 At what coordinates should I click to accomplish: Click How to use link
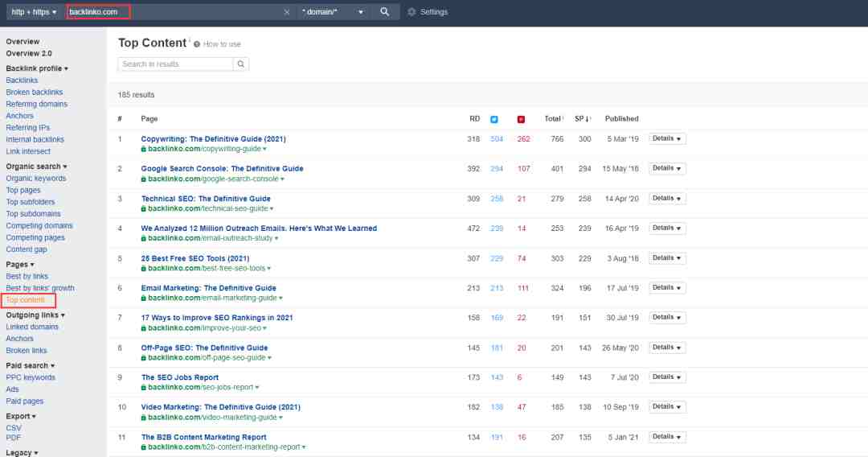(222, 44)
